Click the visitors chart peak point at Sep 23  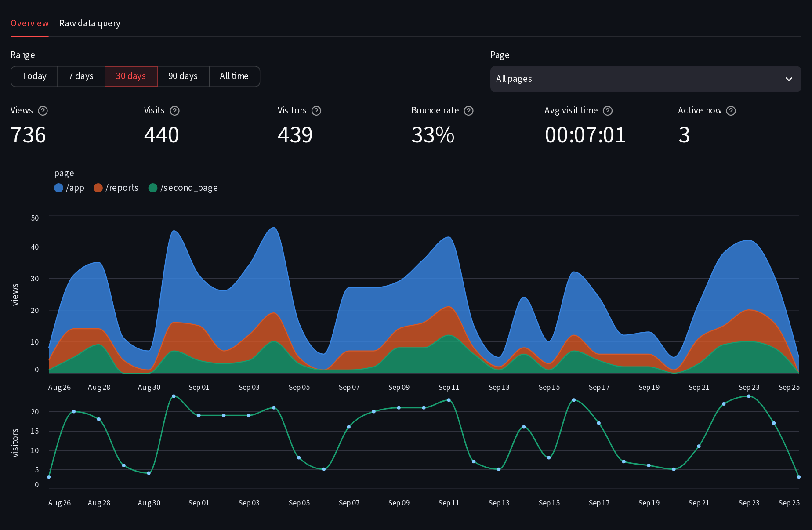(749, 396)
